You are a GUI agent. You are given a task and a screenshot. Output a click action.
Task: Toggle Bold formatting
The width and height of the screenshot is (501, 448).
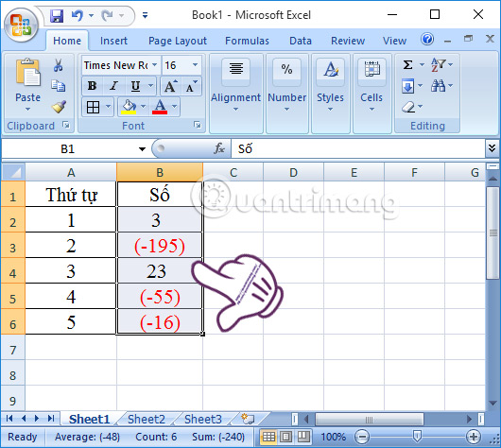point(92,86)
